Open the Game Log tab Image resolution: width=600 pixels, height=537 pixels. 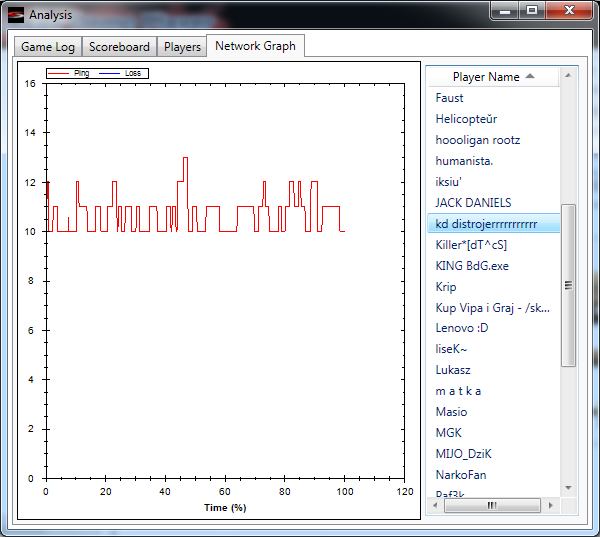pyautogui.click(x=48, y=47)
